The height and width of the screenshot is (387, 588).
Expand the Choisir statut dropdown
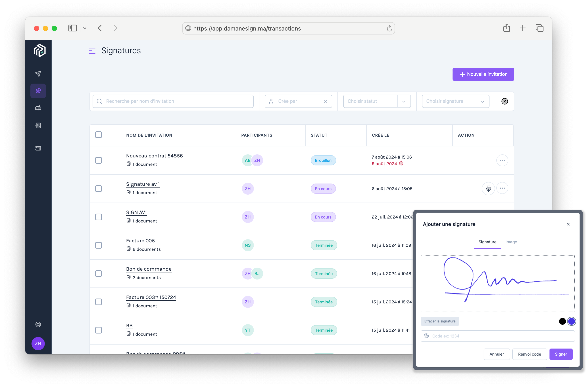(404, 101)
